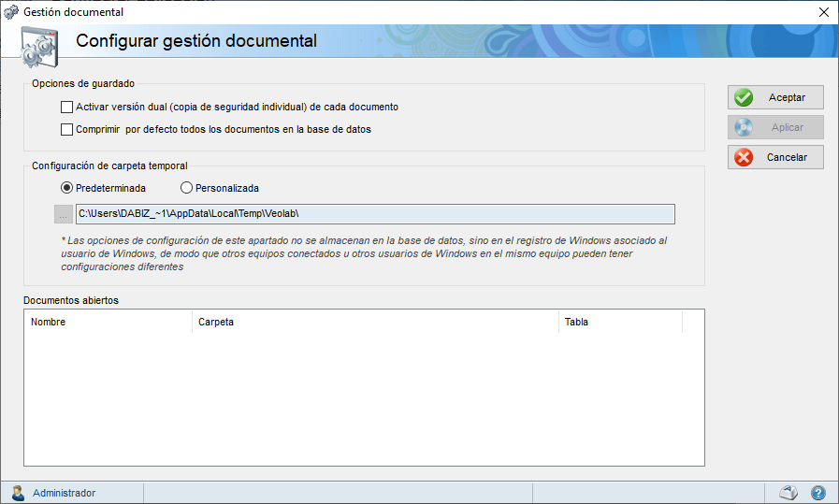The width and height of the screenshot is (839, 504).
Task: Browse folder with ellipsis button
Action: [64, 214]
